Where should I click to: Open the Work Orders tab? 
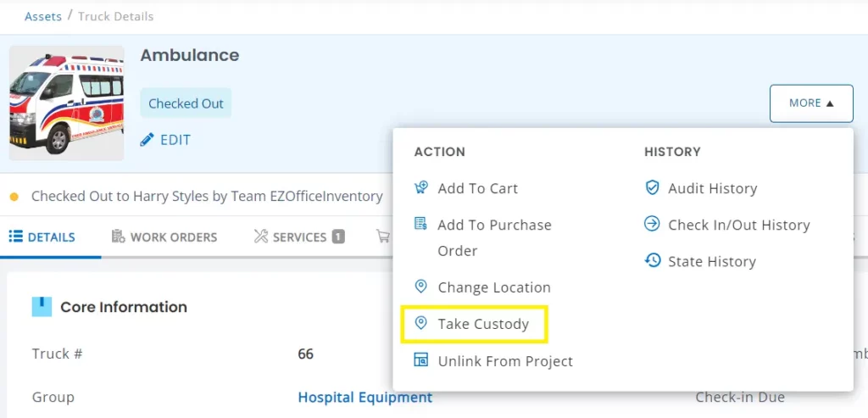point(164,237)
